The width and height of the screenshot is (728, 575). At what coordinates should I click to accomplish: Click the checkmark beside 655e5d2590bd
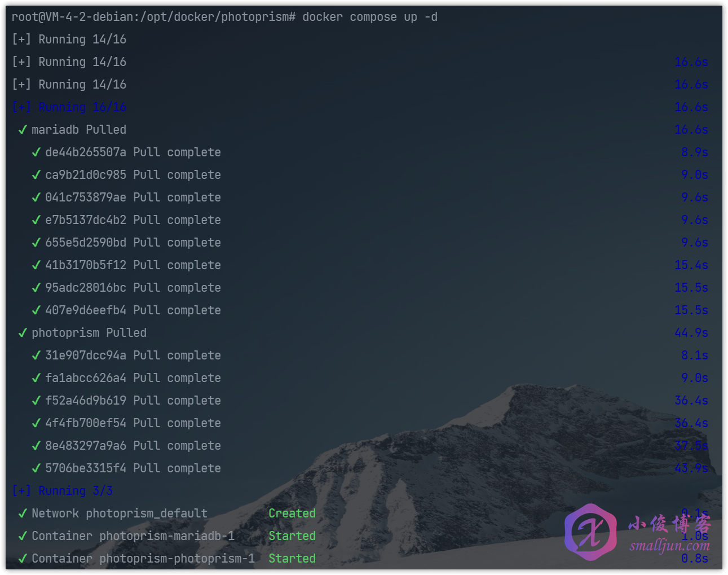[x=36, y=243]
